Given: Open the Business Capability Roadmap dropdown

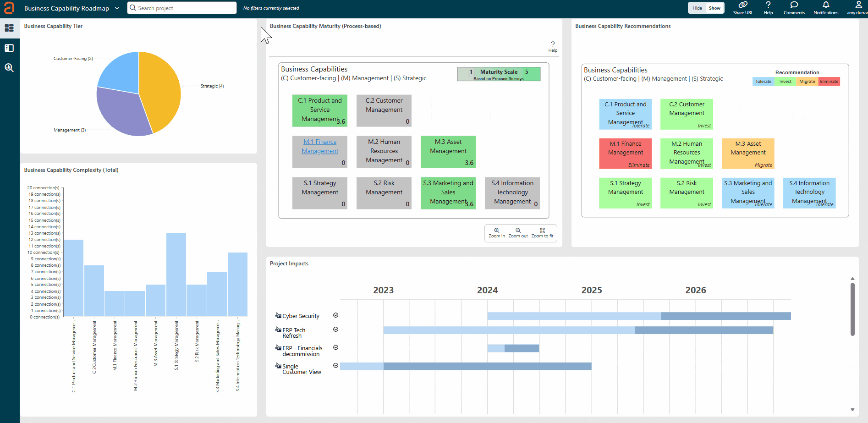Looking at the screenshot, I should tap(117, 8).
